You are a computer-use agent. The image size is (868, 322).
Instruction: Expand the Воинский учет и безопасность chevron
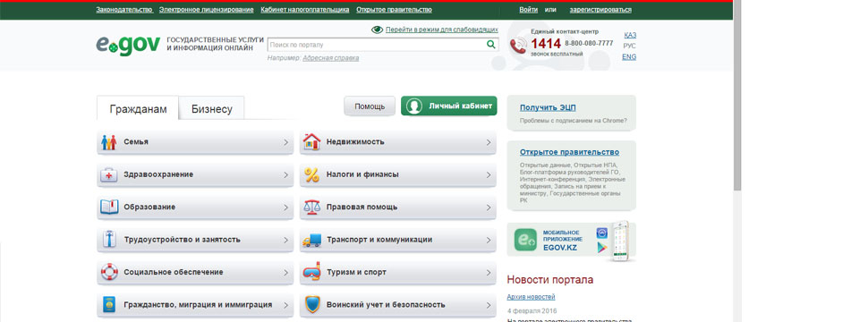(x=489, y=305)
